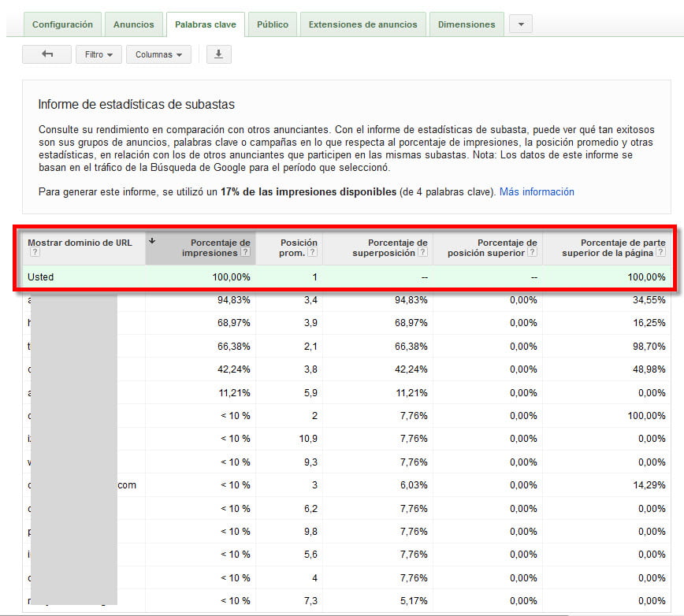Screen dimensions: 684x616
Task: Click help icon on Porcentaje de parte superior
Action: tap(660, 250)
